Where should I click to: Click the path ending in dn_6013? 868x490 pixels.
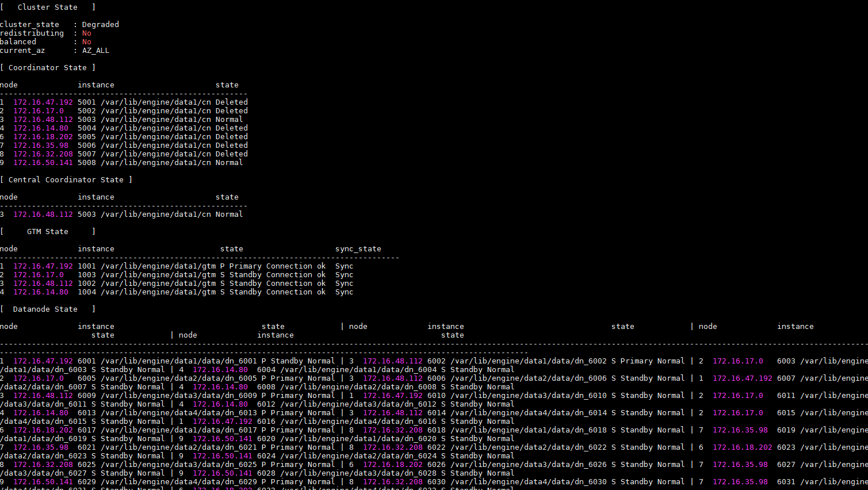[179, 413]
